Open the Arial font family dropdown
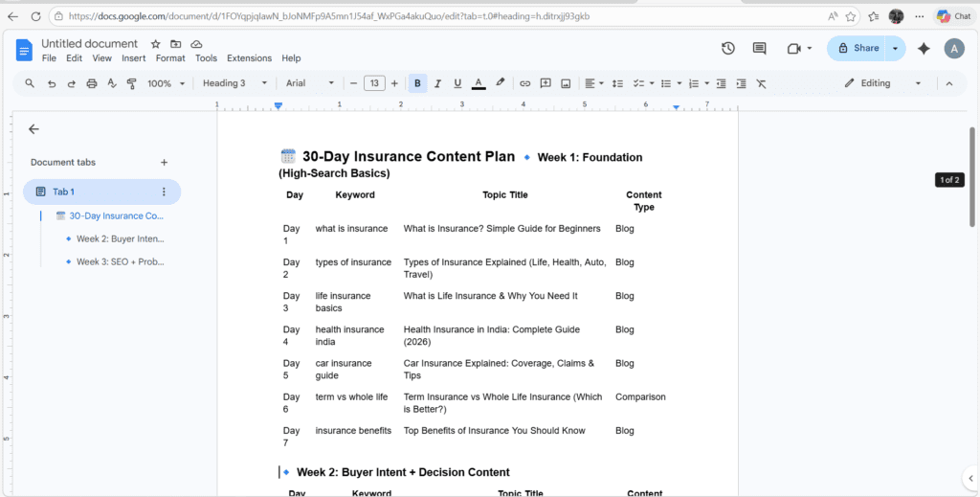This screenshot has width=980, height=497. coord(310,83)
